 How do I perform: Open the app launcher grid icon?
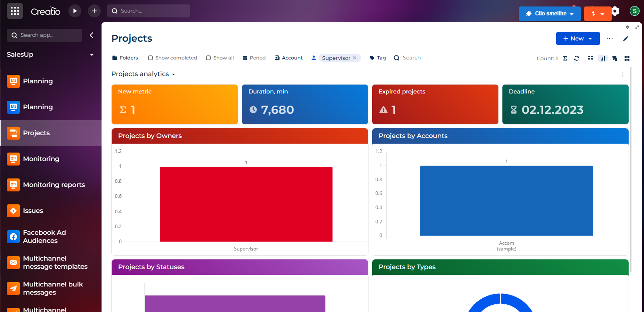pyautogui.click(x=15, y=11)
